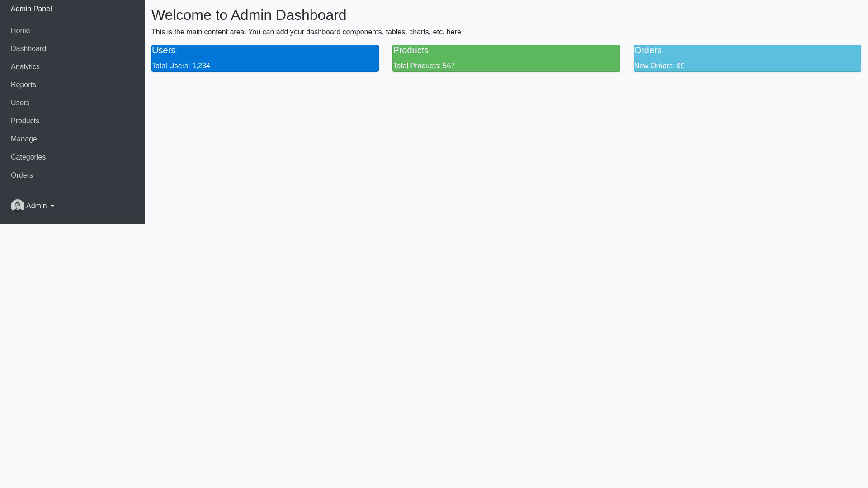
Task: Open Categories in sidebar menu
Action: click(x=28, y=157)
